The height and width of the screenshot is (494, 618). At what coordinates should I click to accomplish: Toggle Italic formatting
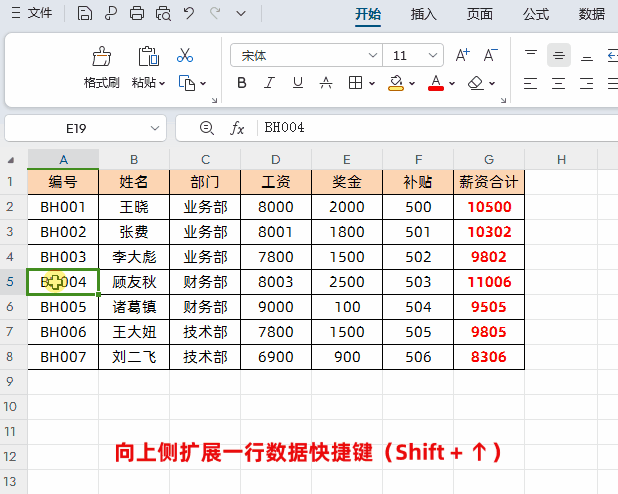[x=269, y=83]
